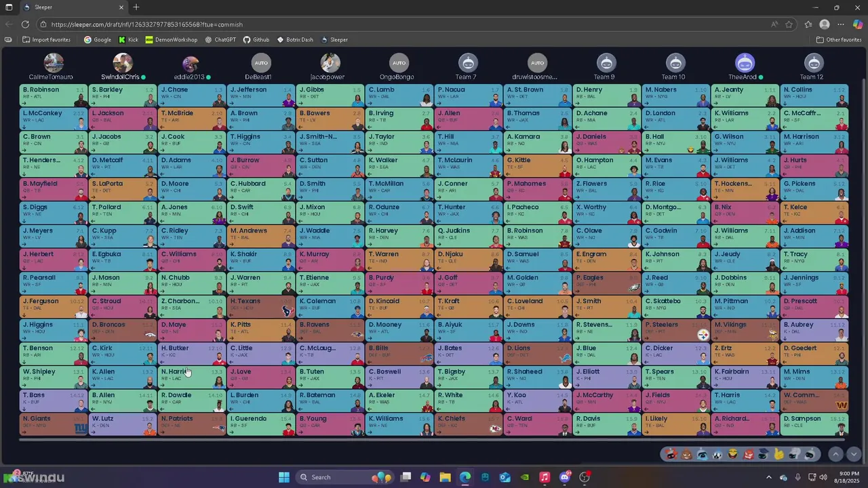Send the graduation cap mascot reaction

click(x=764, y=454)
